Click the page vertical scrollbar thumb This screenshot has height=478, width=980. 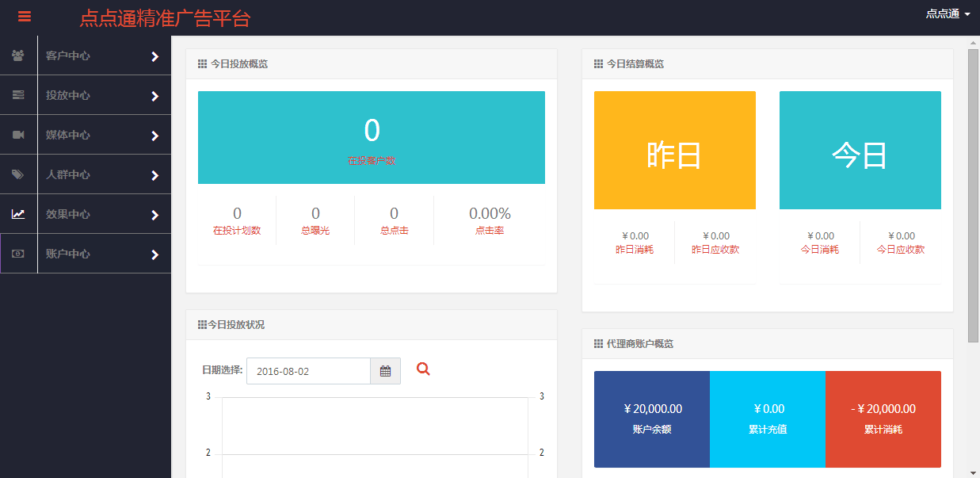coord(973,194)
